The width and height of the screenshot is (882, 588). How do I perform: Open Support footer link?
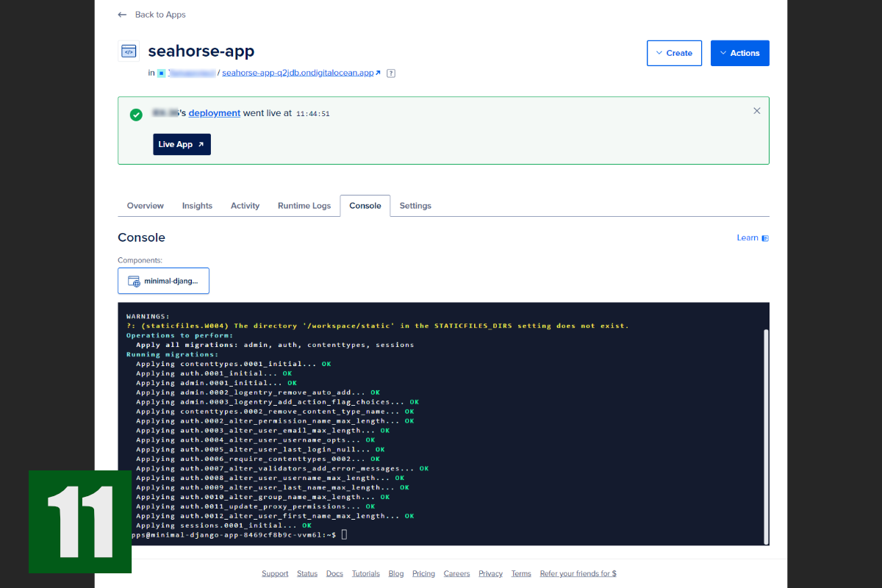pos(275,573)
